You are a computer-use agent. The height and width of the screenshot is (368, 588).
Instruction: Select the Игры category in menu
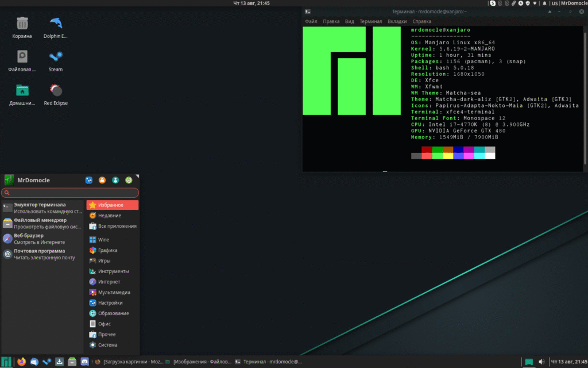[104, 260]
